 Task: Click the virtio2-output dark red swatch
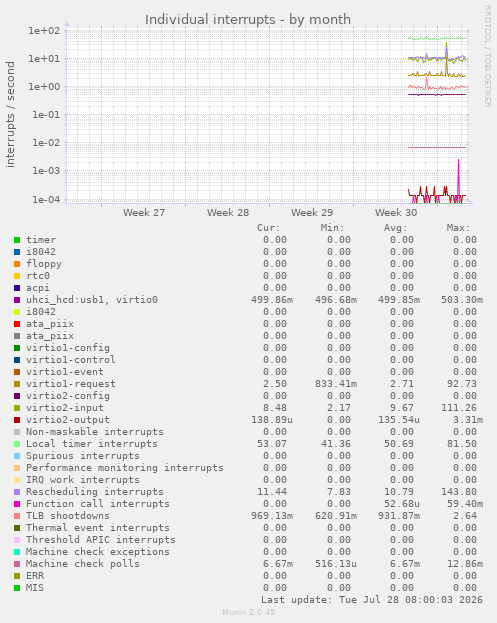17,420
